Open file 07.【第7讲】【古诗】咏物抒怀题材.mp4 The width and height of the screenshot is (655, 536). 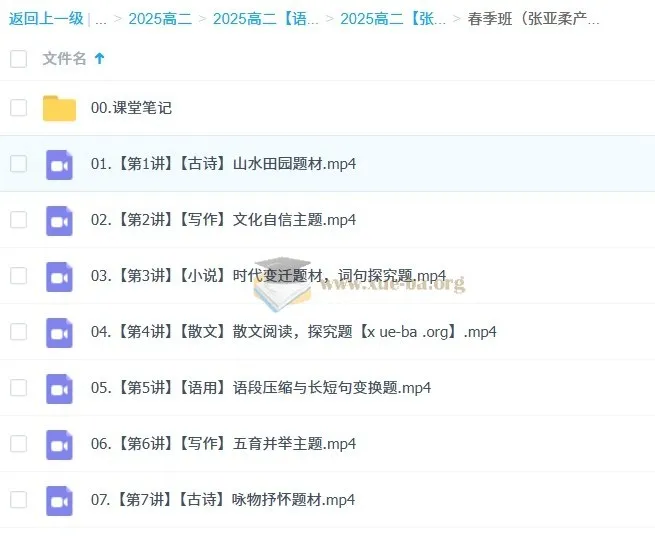(x=223, y=500)
